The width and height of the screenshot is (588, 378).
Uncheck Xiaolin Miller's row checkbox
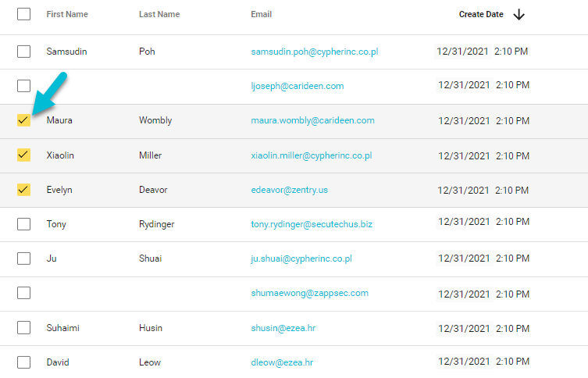[23, 155]
